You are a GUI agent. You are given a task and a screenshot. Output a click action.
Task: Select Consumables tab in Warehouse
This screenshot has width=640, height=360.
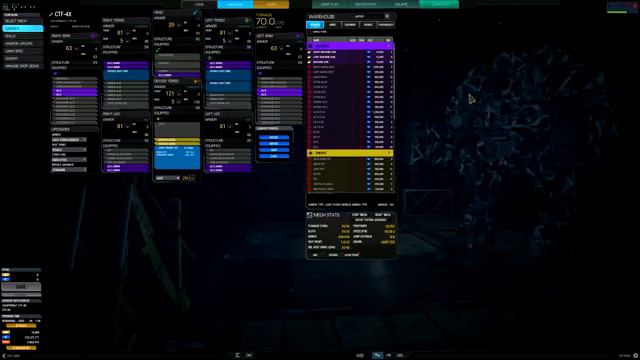click(386, 25)
